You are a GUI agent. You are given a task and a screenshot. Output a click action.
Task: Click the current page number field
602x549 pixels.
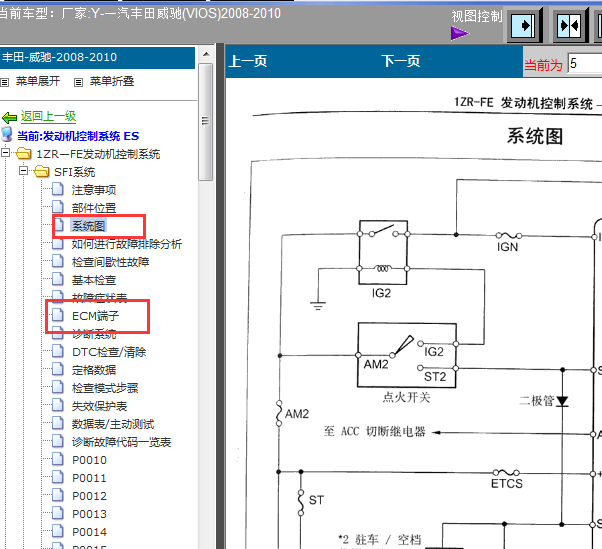(585, 63)
